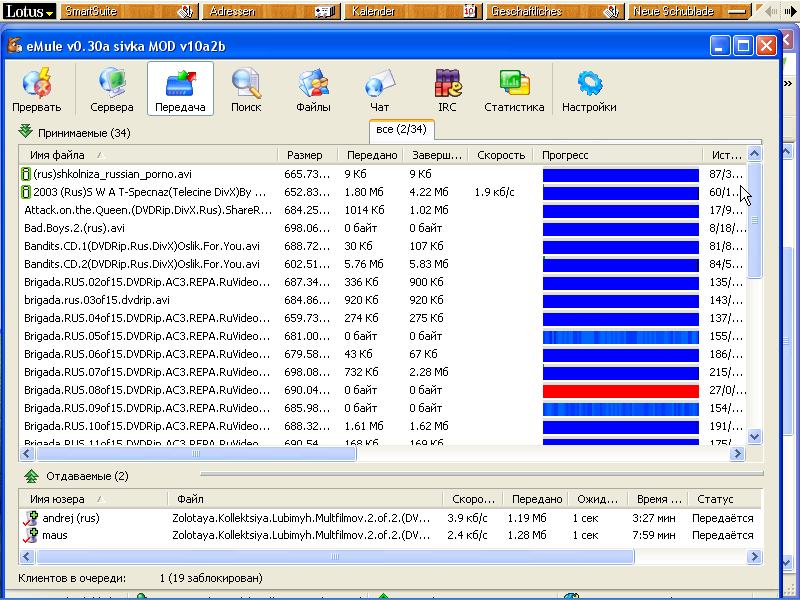Select the andrej (rus) upload client
The width and height of the screenshot is (800, 600).
click(x=390, y=518)
